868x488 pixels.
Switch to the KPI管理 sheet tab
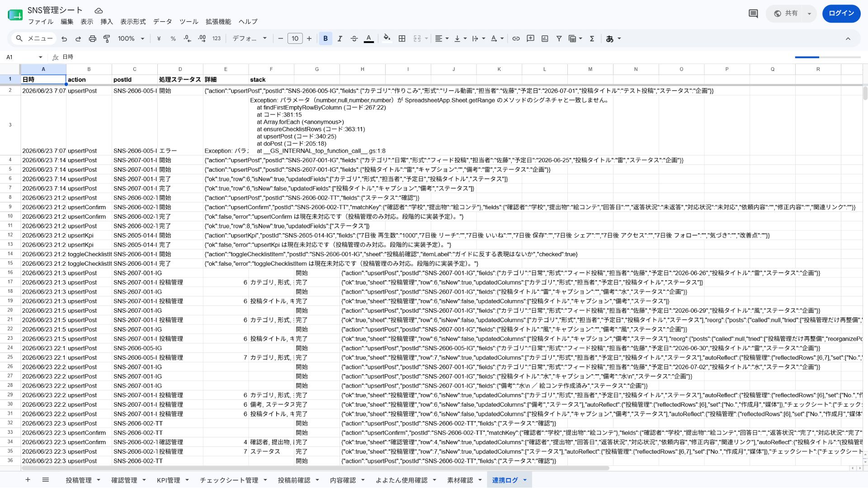click(168, 480)
